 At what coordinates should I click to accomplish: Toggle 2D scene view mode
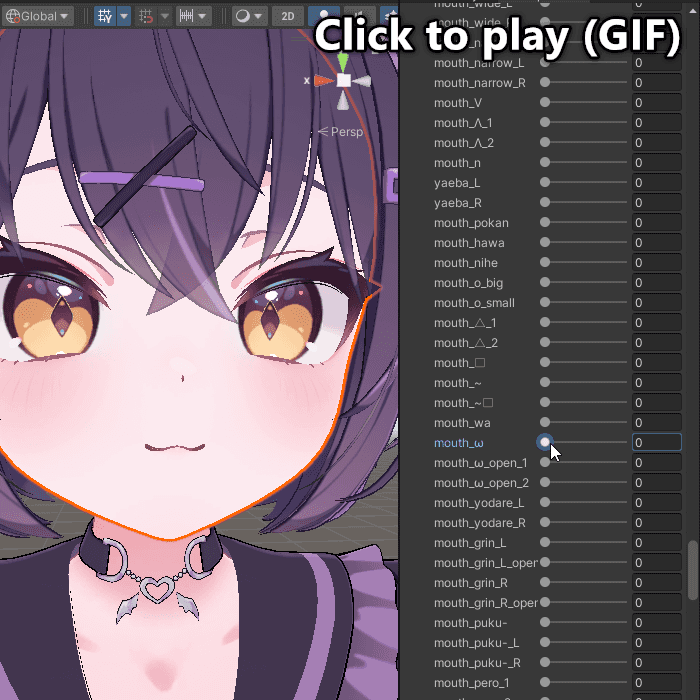pyautogui.click(x=288, y=16)
